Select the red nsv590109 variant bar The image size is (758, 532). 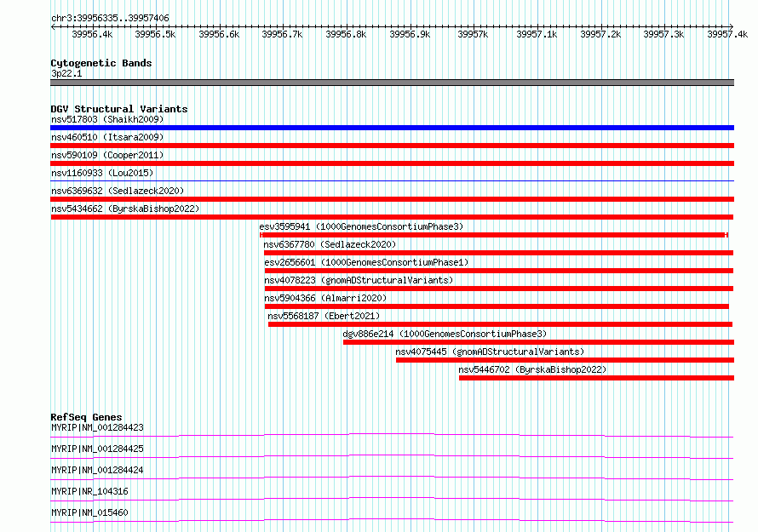392,163
